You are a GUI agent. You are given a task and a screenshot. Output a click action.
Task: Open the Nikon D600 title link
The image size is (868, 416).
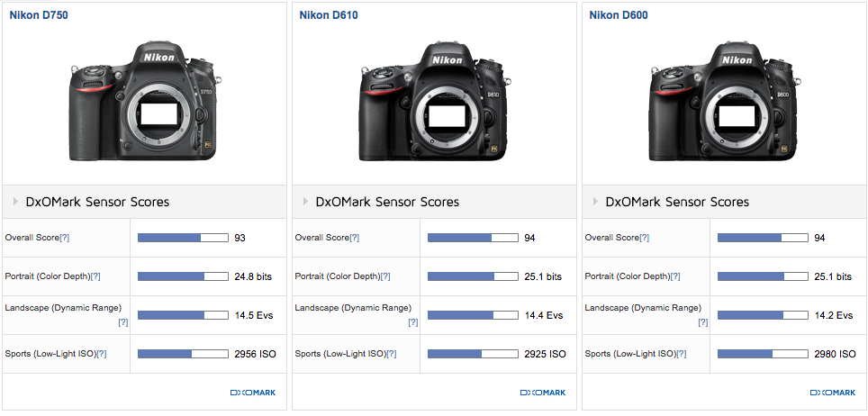[x=619, y=15]
